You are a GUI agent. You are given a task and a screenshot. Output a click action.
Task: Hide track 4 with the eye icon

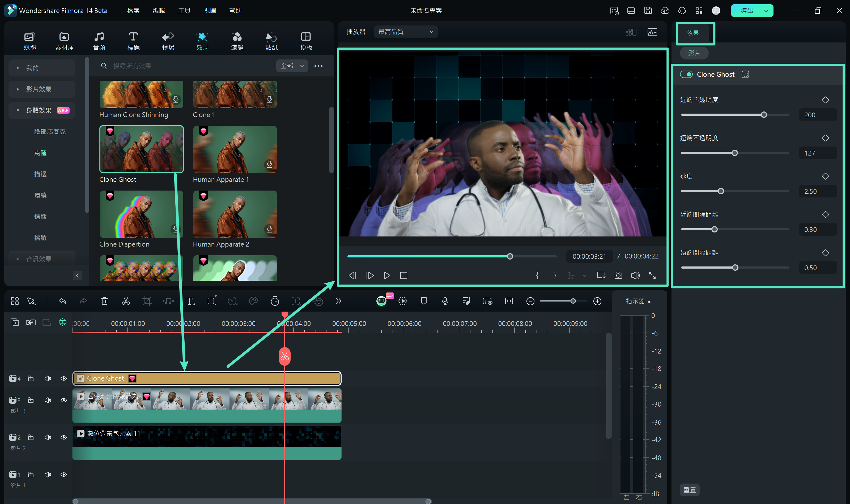pyautogui.click(x=63, y=378)
